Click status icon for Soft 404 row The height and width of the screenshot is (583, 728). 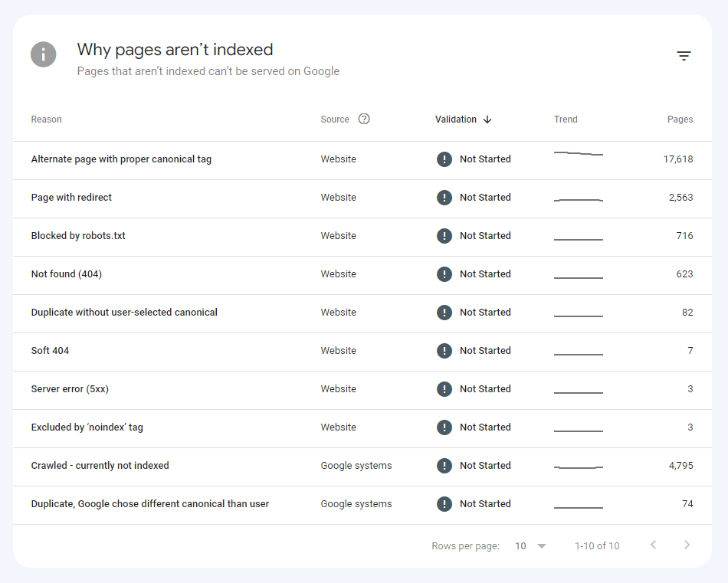[444, 351]
